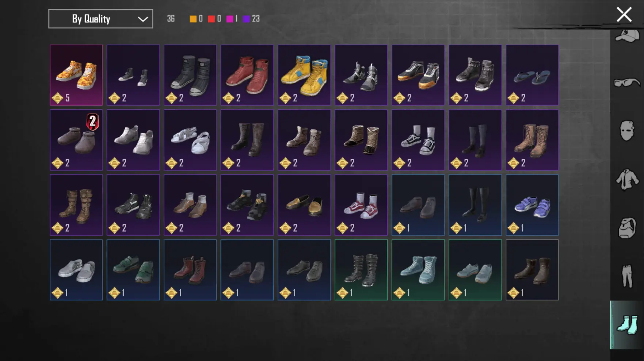
Task: Filter by purple quality swatch
Action: 247,19
